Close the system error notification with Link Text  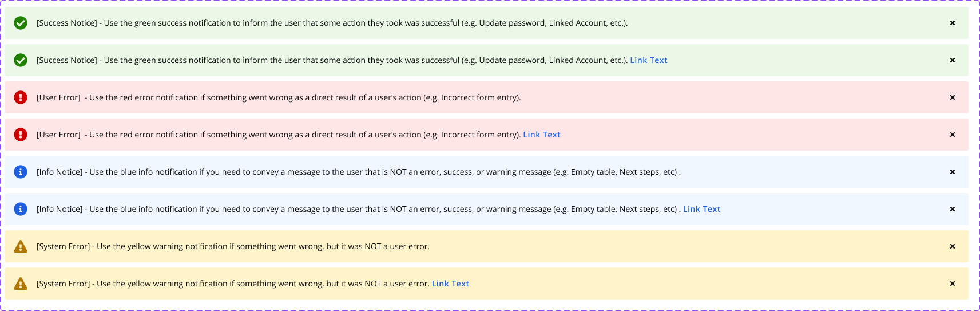[x=953, y=284]
